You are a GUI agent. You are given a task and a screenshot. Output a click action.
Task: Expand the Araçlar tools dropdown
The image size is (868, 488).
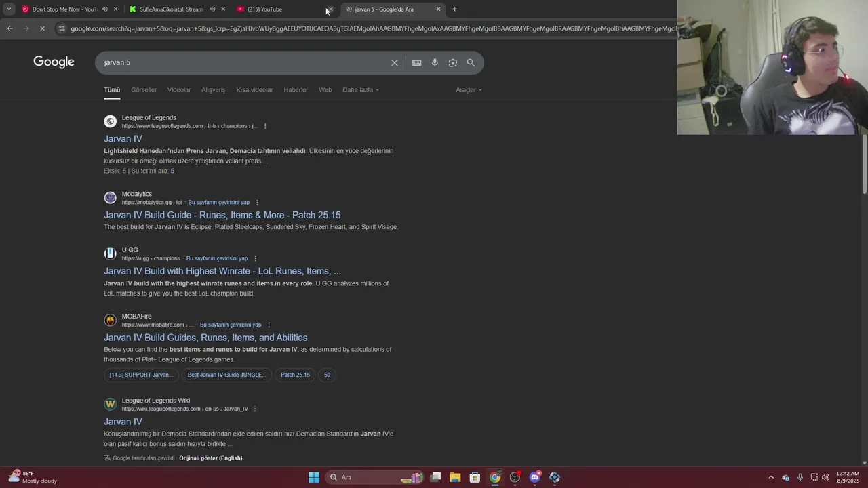coord(469,89)
